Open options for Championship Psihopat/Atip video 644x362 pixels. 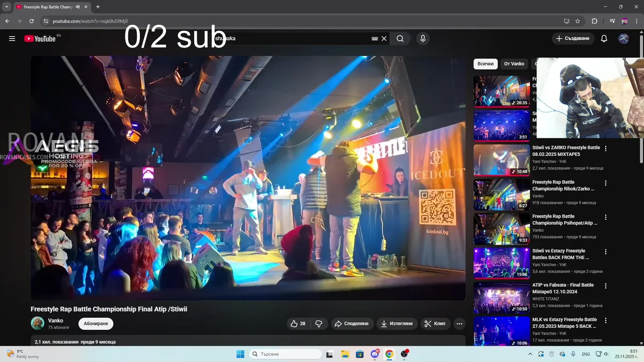tap(606, 217)
